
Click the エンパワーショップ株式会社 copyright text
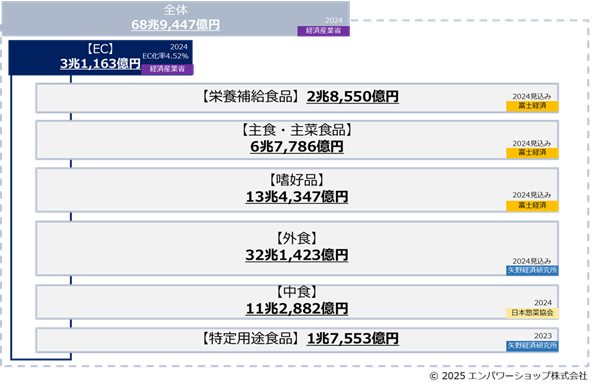click(x=527, y=376)
